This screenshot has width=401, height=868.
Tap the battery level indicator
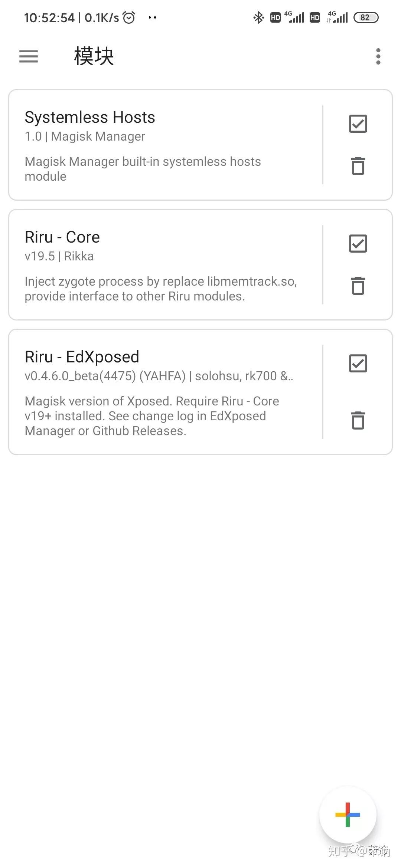(366, 17)
